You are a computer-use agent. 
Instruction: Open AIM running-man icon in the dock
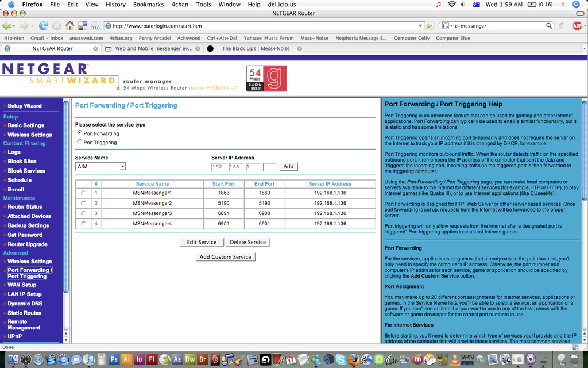click(366, 359)
